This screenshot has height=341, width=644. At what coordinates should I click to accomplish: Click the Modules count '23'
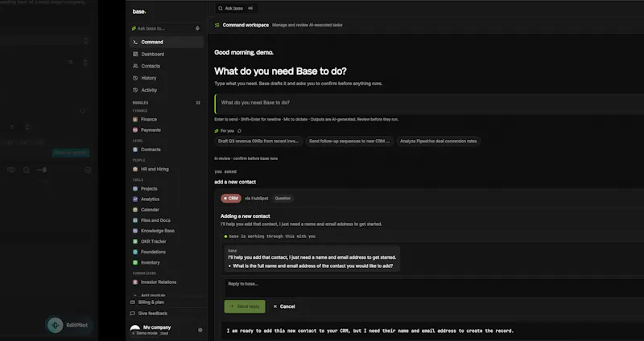pyautogui.click(x=198, y=103)
